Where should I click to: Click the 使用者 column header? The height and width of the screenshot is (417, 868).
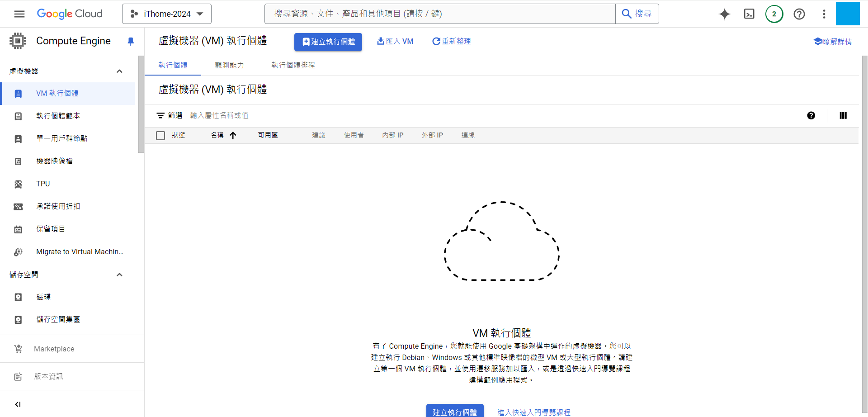point(354,135)
